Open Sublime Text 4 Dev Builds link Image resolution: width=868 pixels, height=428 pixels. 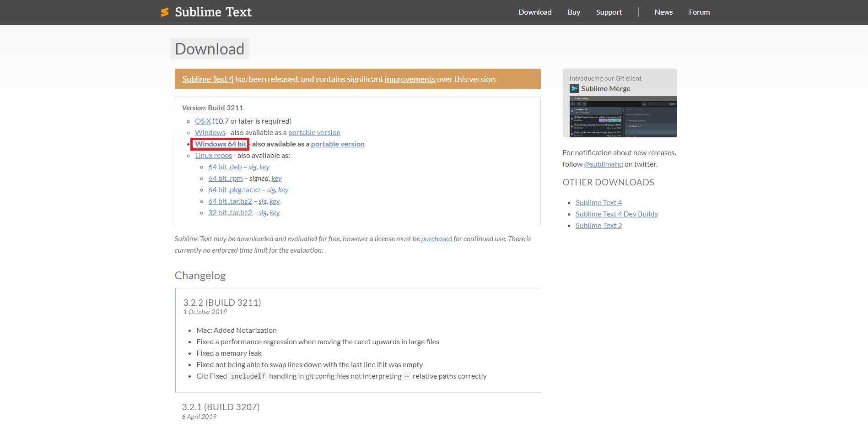coord(616,214)
